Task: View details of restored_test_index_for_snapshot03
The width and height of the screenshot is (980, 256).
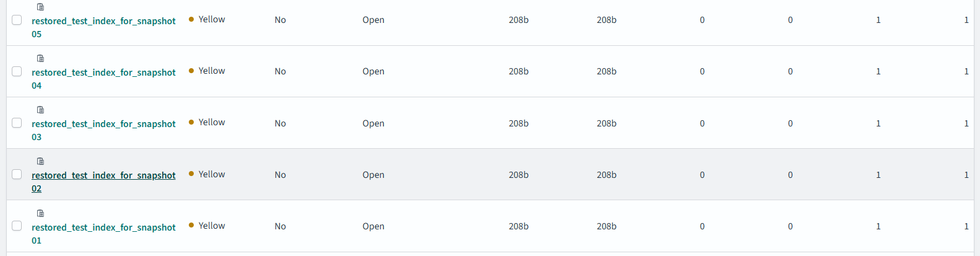Action: coord(103,124)
